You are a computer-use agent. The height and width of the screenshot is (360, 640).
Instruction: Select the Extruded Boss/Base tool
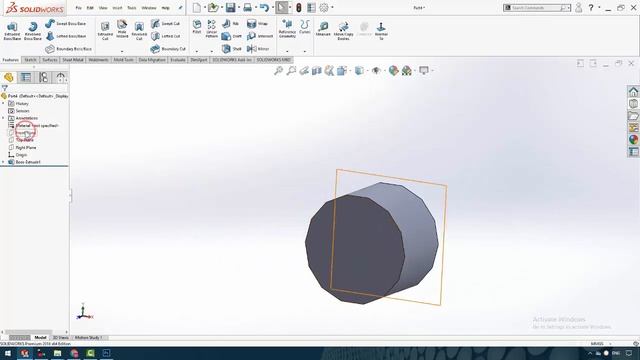coord(12,31)
